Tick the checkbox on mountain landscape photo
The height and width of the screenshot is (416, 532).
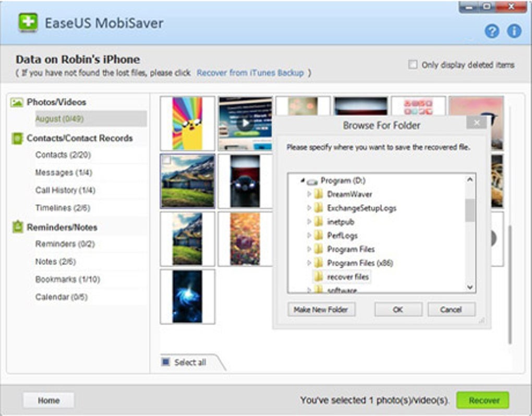tap(166, 160)
